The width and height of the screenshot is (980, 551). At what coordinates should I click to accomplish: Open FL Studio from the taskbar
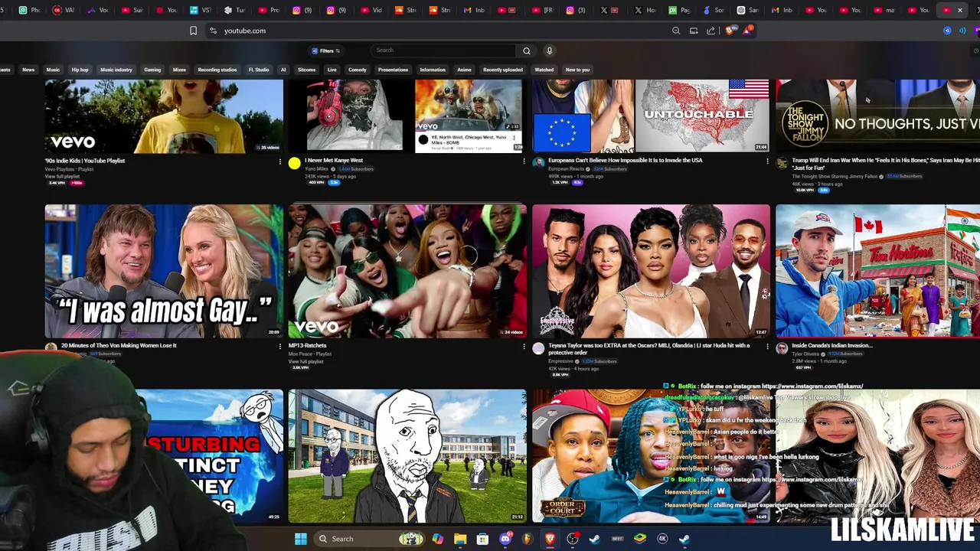(x=528, y=539)
